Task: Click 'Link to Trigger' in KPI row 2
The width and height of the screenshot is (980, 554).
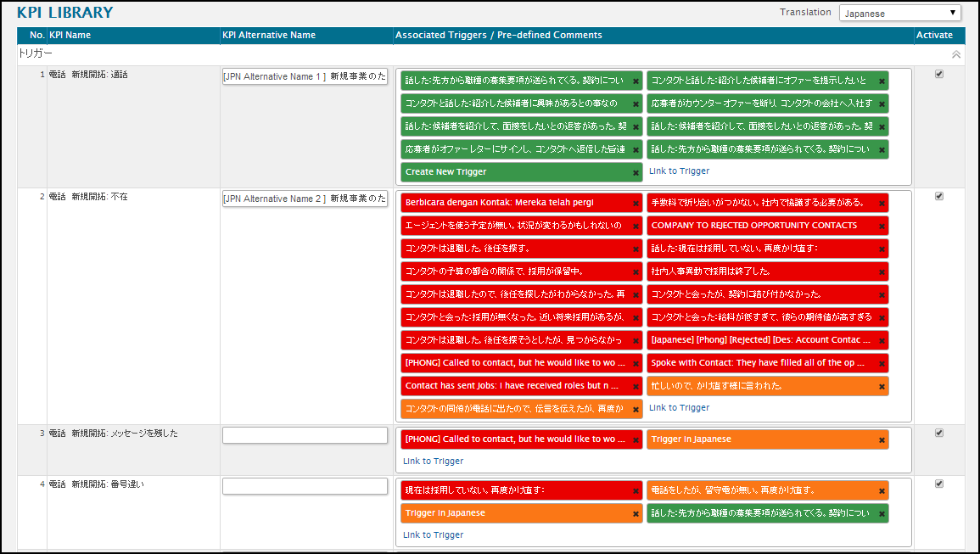Action: [679, 408]
